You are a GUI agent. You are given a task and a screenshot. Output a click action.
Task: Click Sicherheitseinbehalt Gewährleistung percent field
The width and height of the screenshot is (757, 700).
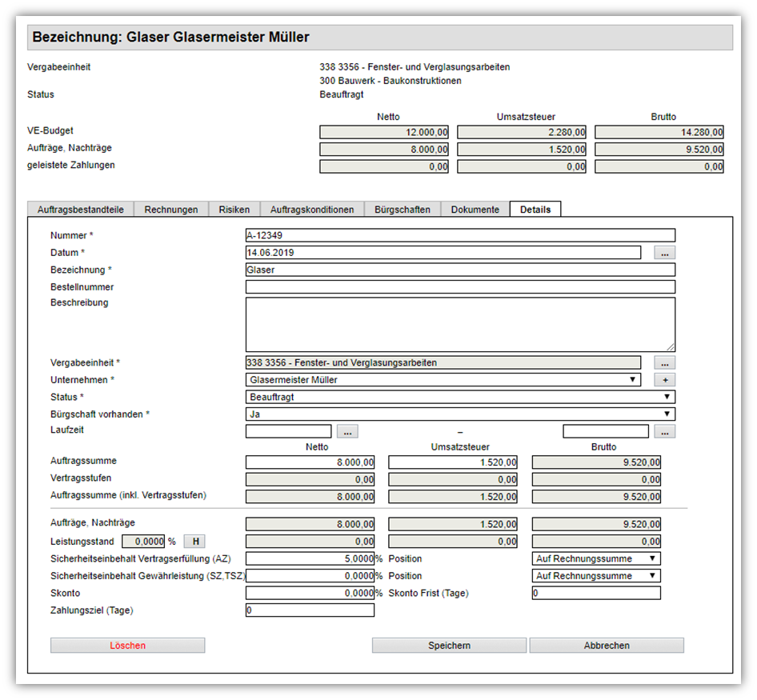pyautogui.click(x=310, y=576)
